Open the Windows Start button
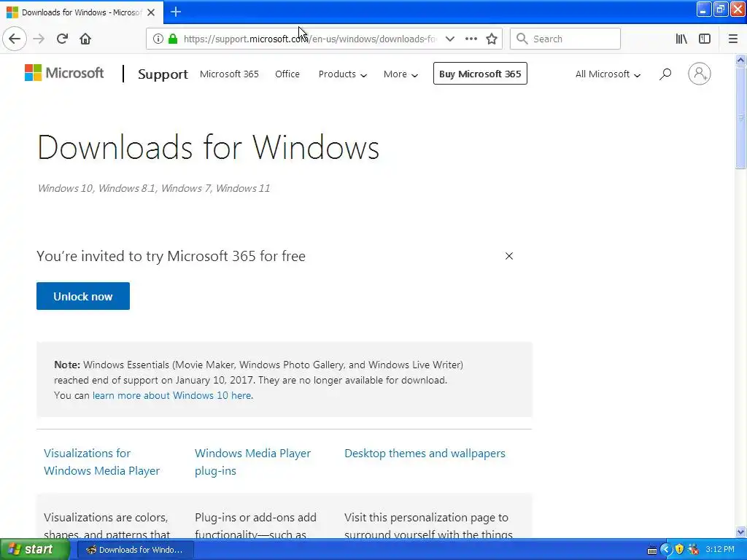This screenshot has width=747, height=560. pyautogui.click(x=34, y=550)
